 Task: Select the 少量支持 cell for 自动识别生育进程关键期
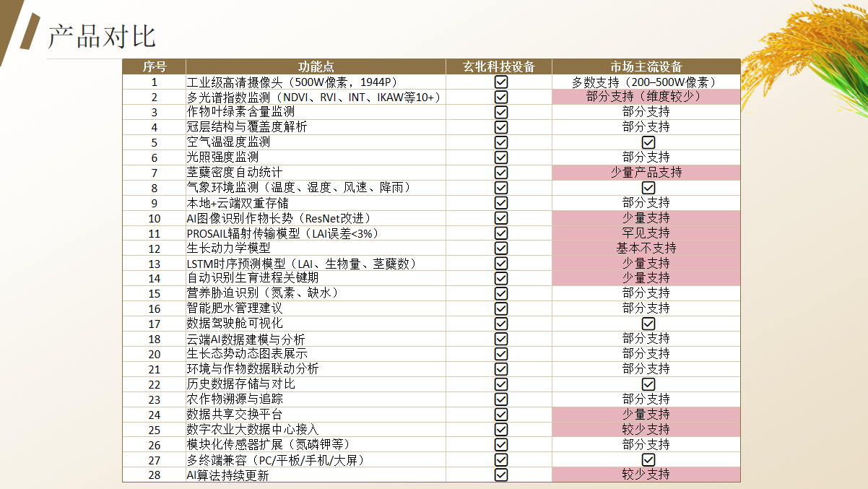[x=646, y=278]
